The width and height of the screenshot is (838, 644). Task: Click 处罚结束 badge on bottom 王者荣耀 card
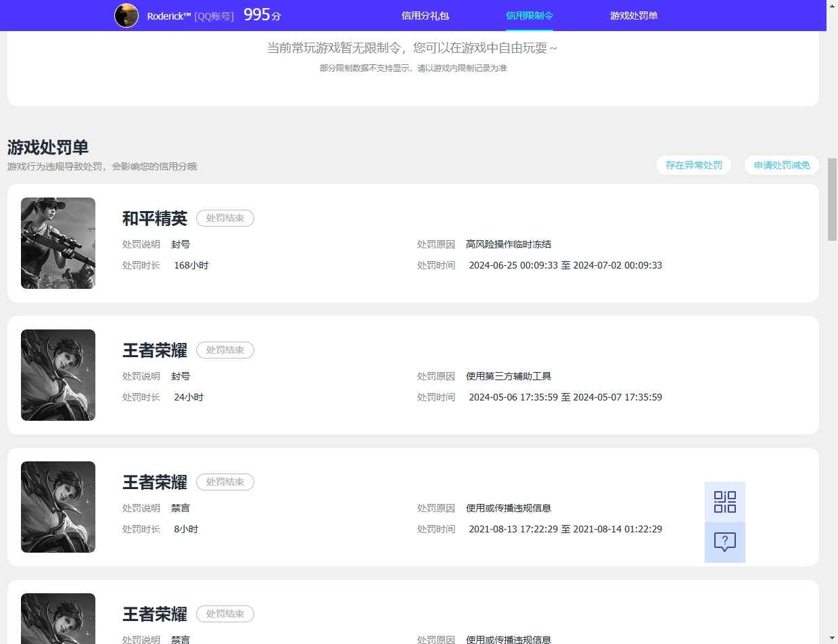click(225, 614)
